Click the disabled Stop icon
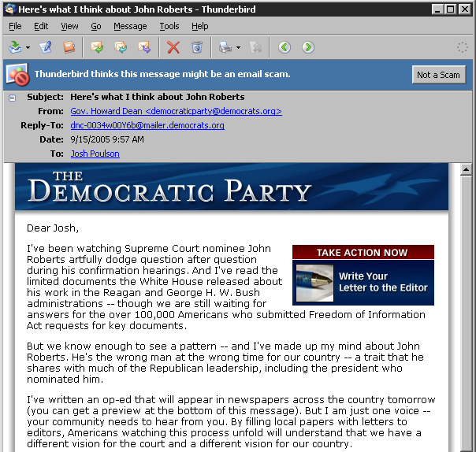This screenshot has height=452, width=476. pos(255,47)
